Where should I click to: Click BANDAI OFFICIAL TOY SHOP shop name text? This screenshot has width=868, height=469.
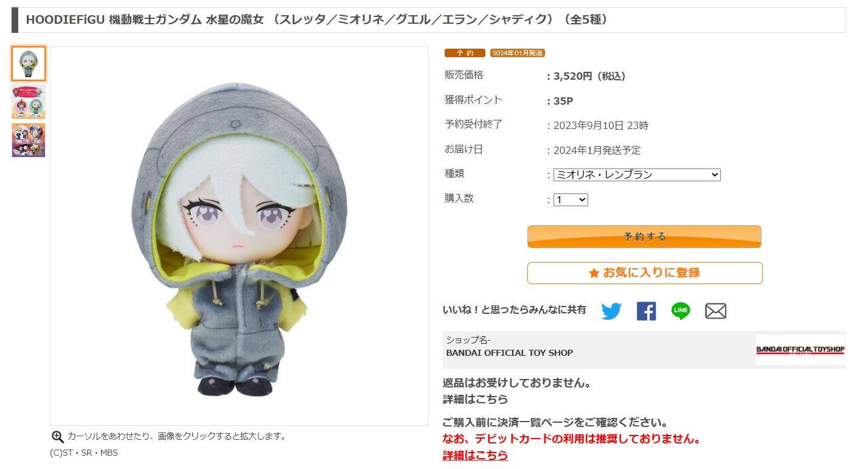(510, 353)
